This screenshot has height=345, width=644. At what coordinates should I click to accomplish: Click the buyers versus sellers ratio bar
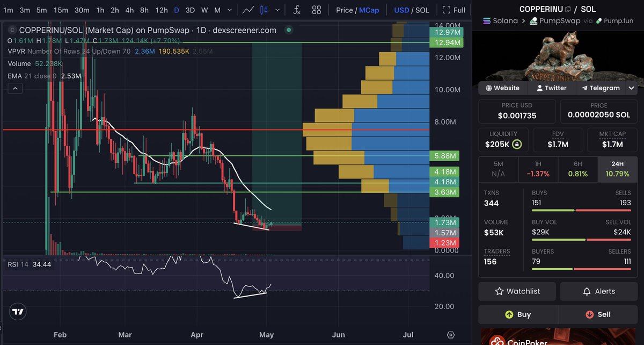click(581, 269)
